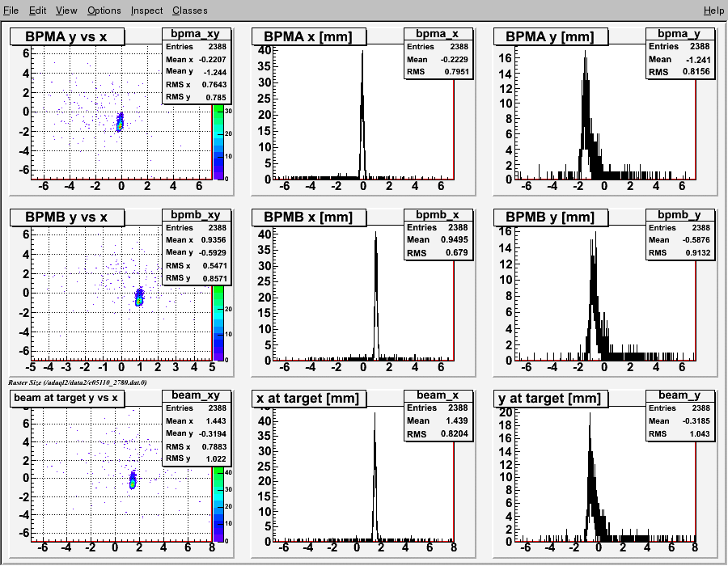Click Mean value 0.9495 in bpmb_x box
The width and height of the screenshot is (728, 566).
(455, 240)
